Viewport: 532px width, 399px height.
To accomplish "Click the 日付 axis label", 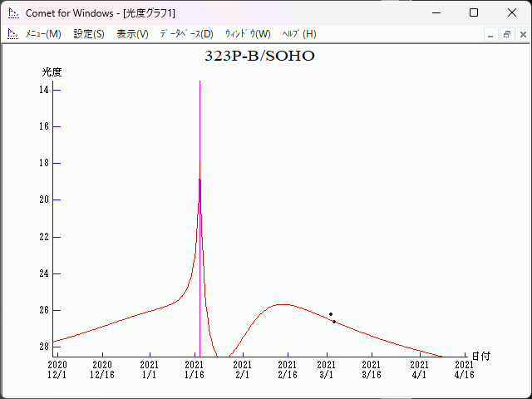I will tap(481, 357).
